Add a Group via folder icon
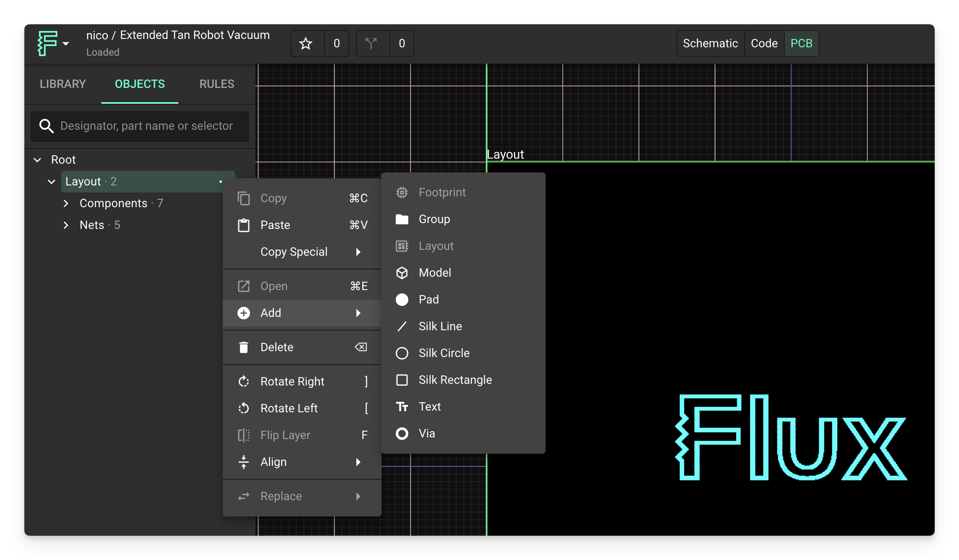Screen dimensions: 959x560 (x=402, y=219)
